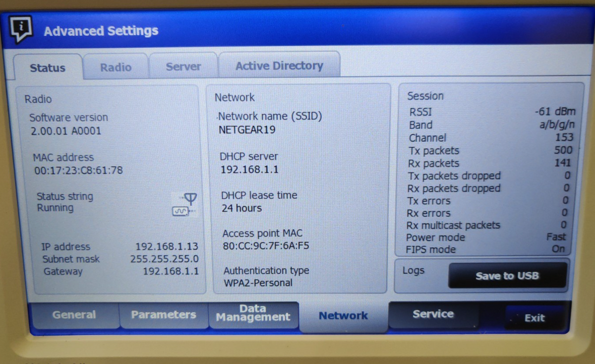The width and height of the screenshot is (595, 364).
Task: Open the Server tab
Action: [x=183, y=66]
